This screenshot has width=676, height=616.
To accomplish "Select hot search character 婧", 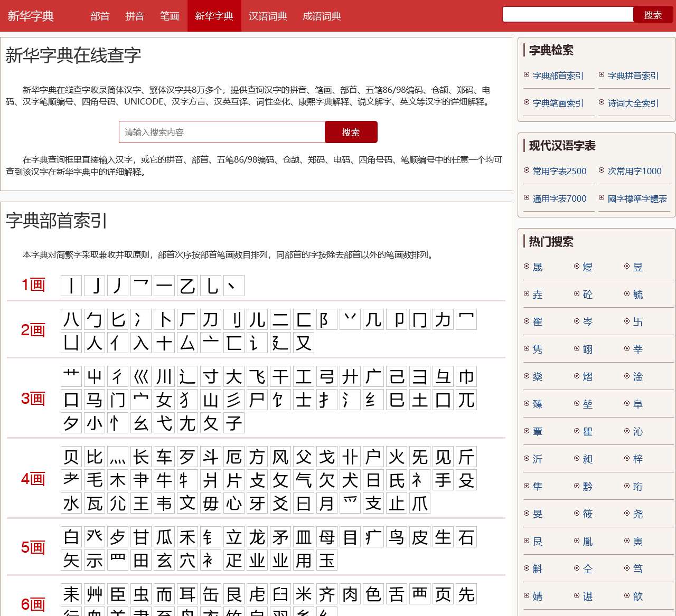I will (538, 596).
